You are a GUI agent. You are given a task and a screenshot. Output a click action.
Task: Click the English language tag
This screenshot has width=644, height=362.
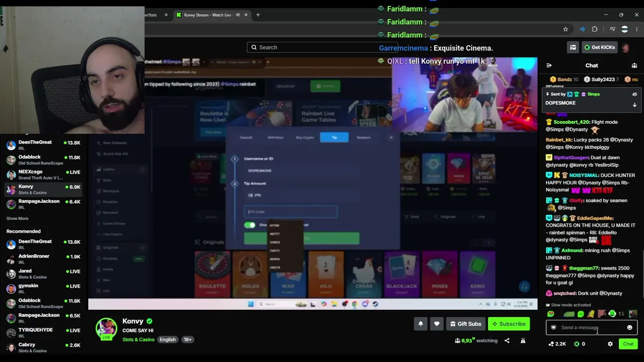click(x=168, y=339)
